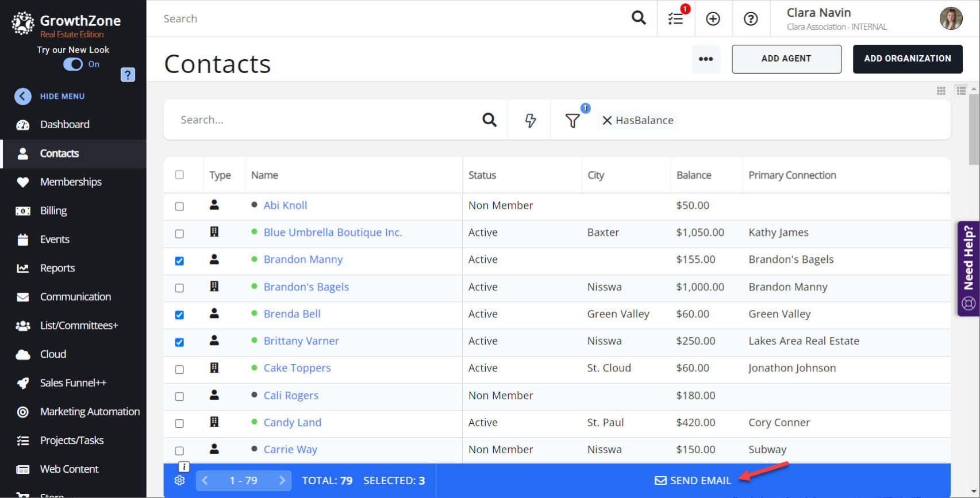
Task: Open Blue Umbrella Boutique Inc. link
Action: (333, 232)
